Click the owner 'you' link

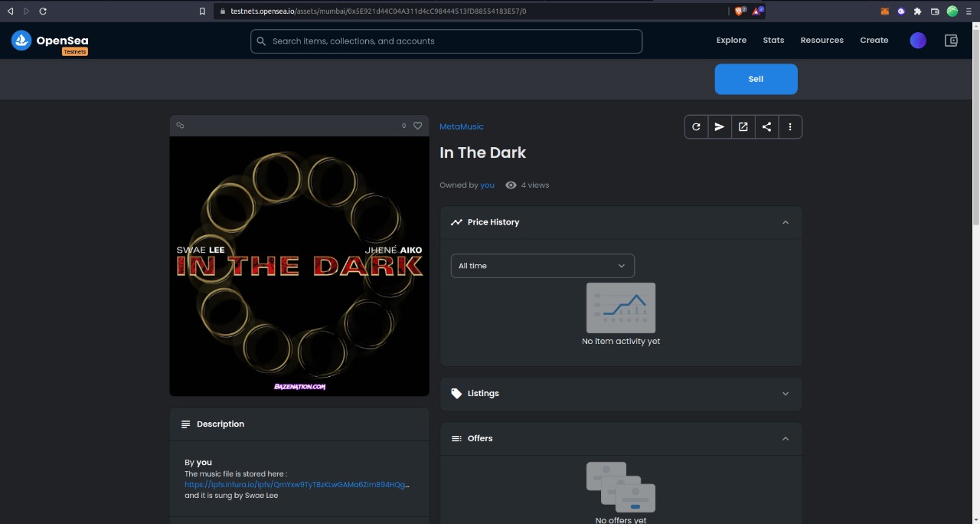(x=487, y=185)
